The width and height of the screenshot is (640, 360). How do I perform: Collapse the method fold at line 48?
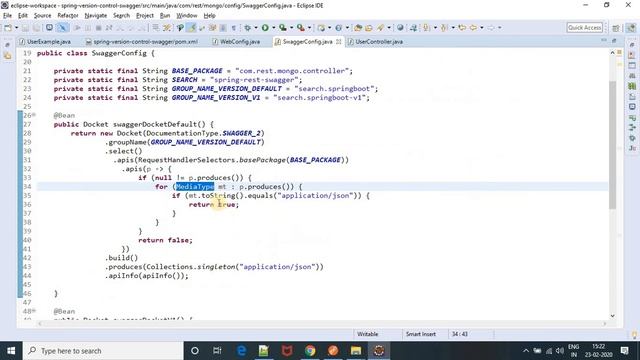(34, 311)
